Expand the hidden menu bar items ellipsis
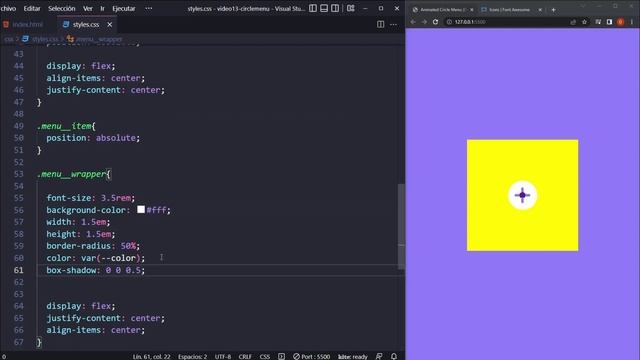The width and height of the screenshot is (640, 360). pyautogui.click(x=149, y=8)
